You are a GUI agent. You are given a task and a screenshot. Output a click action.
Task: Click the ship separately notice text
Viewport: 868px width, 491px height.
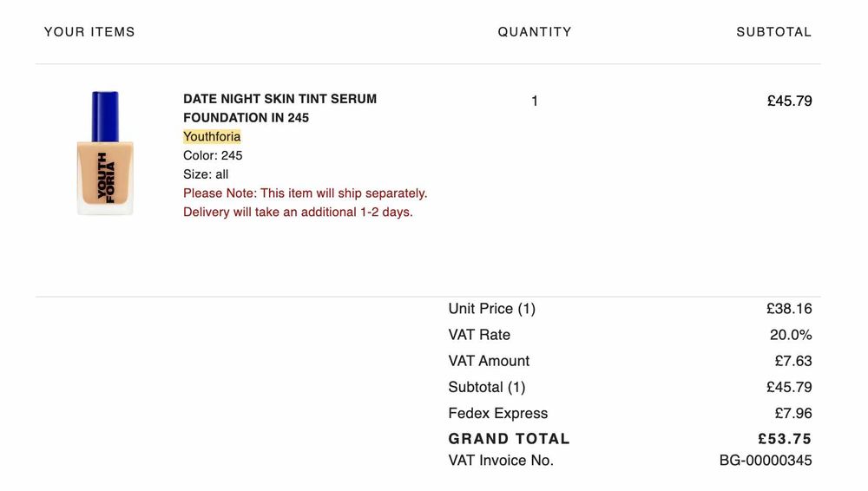(x=305, y=193)
